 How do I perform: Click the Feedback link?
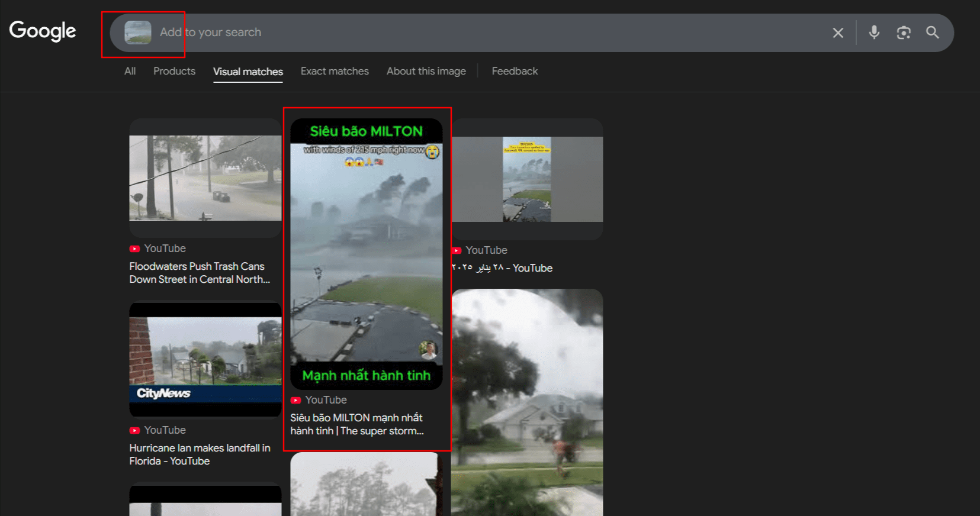[515, 71]
